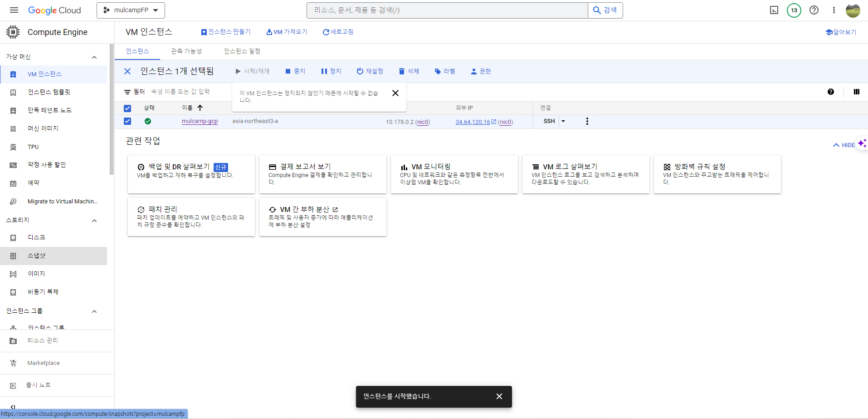Switch to the 관측 가능성 tab

point(186,51)
